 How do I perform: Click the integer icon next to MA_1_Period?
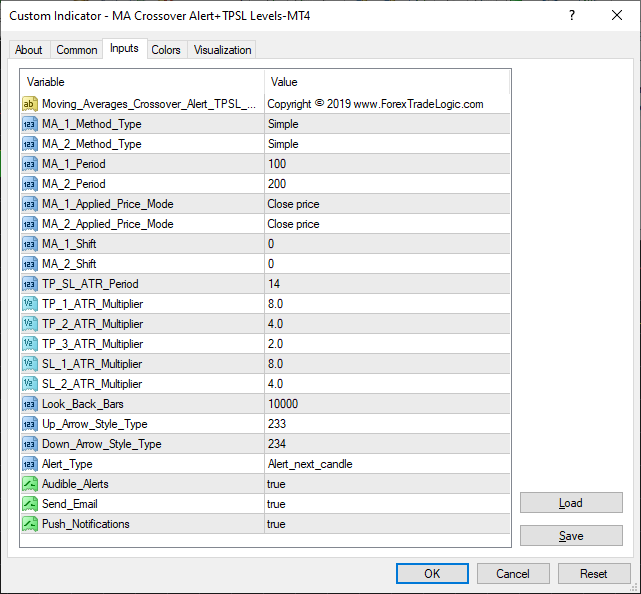[x=30, y=164]
